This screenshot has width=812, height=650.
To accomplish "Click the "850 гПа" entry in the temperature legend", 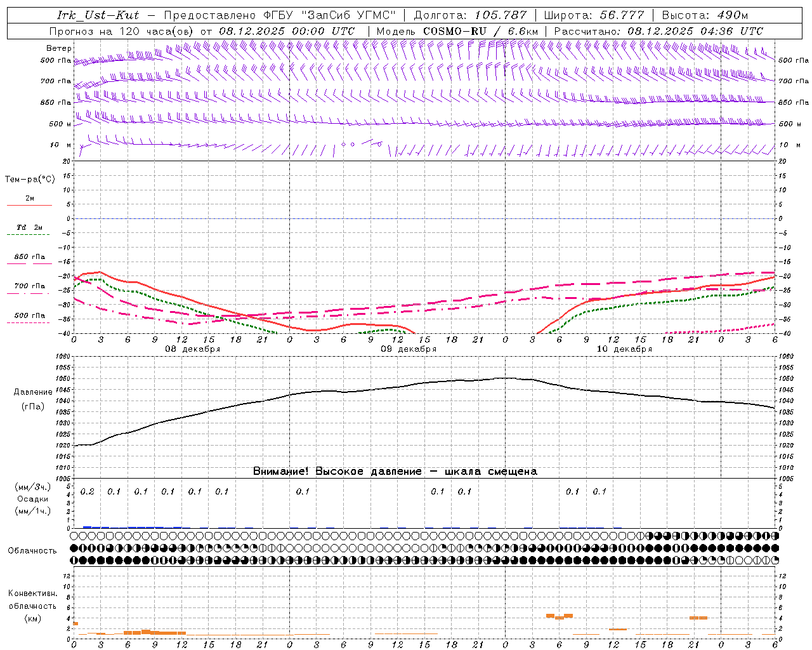I will pos(30,257).
